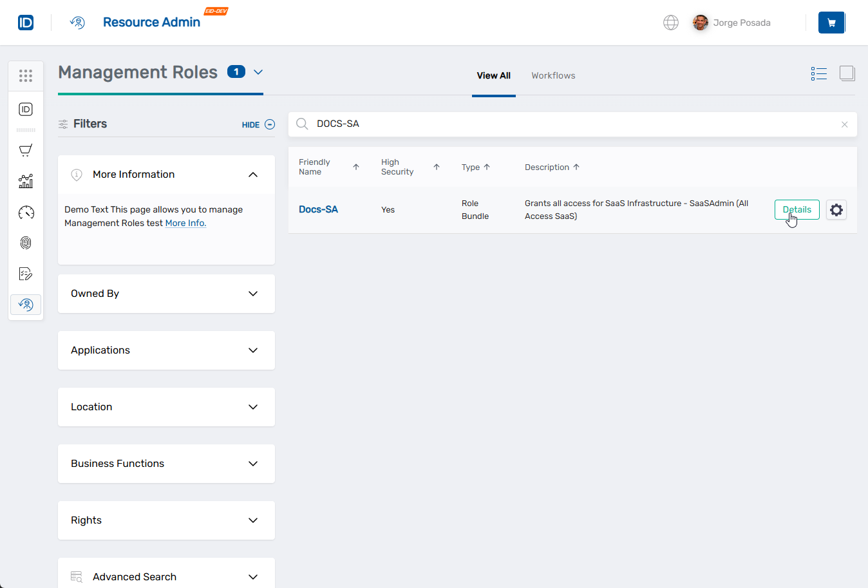The image size is (868, 588).
Task: Click the Details button for Docs-SA
Action: coord(797,209)
